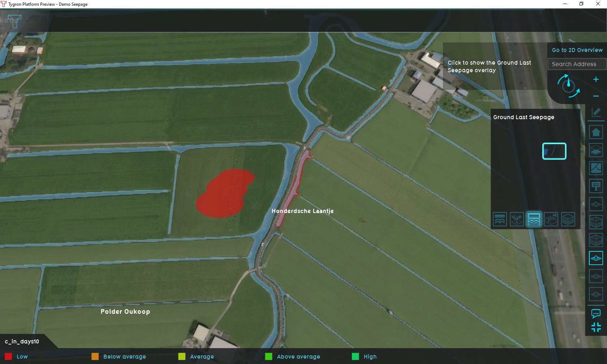Screen dimensions: 607x364
Task: Enable the first water surface overlay
Action: click(x=500, y=219)
